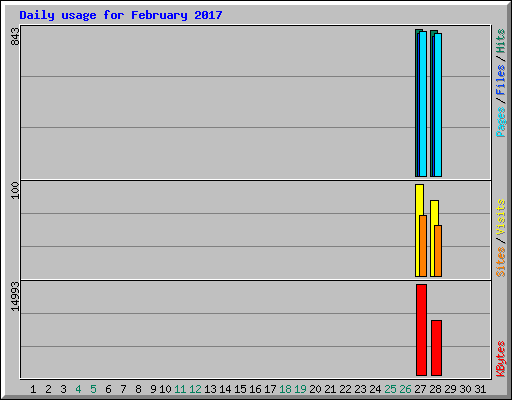Click day 28 on the x-axis
512x400 pixels.
435,389
